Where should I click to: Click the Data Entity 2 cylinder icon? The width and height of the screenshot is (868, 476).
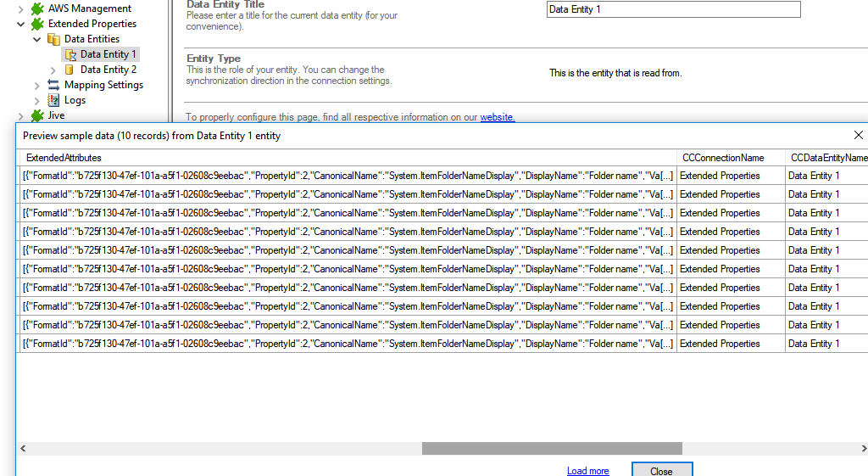coord(70,70)
